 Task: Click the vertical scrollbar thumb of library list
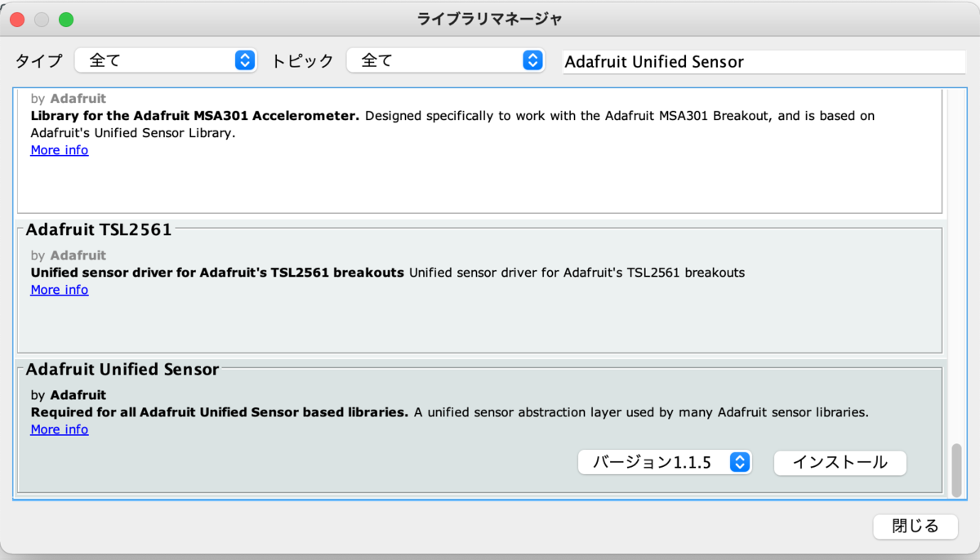point(957,470)
